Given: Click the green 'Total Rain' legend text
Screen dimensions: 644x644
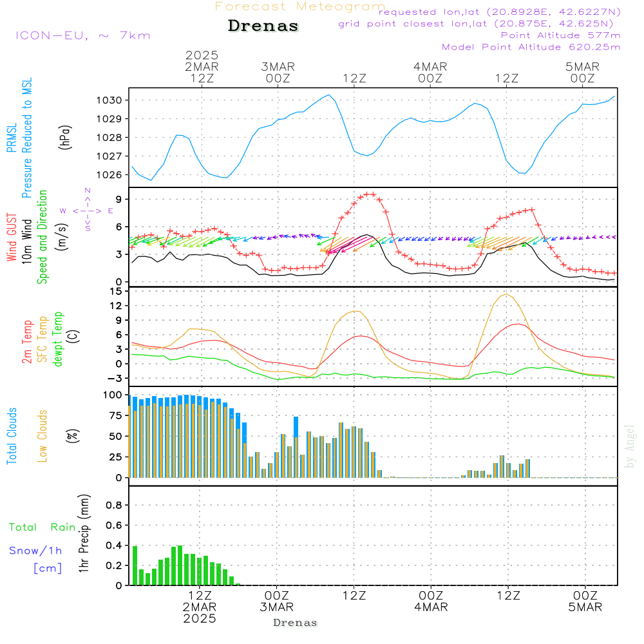Looking at the screenshot, I should click(x=43, y=527).
